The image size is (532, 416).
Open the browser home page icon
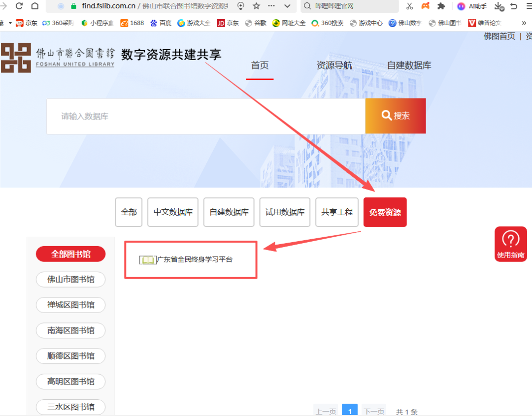[35, 6]
